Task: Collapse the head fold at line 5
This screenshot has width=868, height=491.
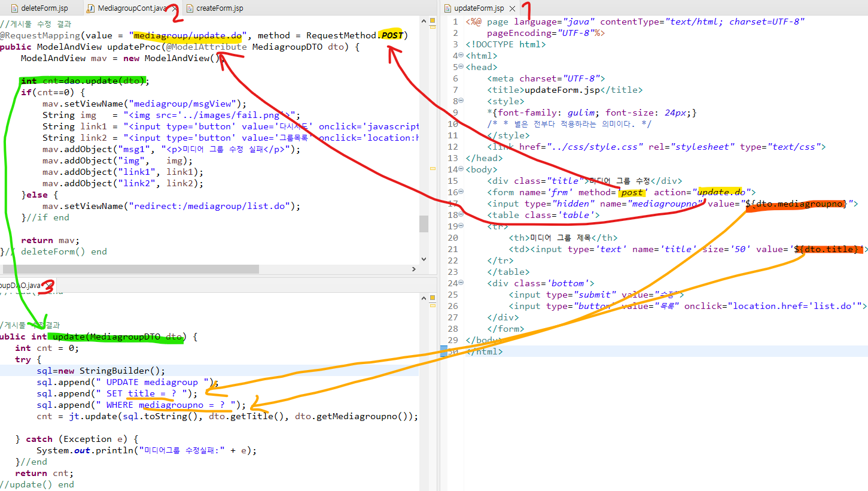Action: [461, 67]
